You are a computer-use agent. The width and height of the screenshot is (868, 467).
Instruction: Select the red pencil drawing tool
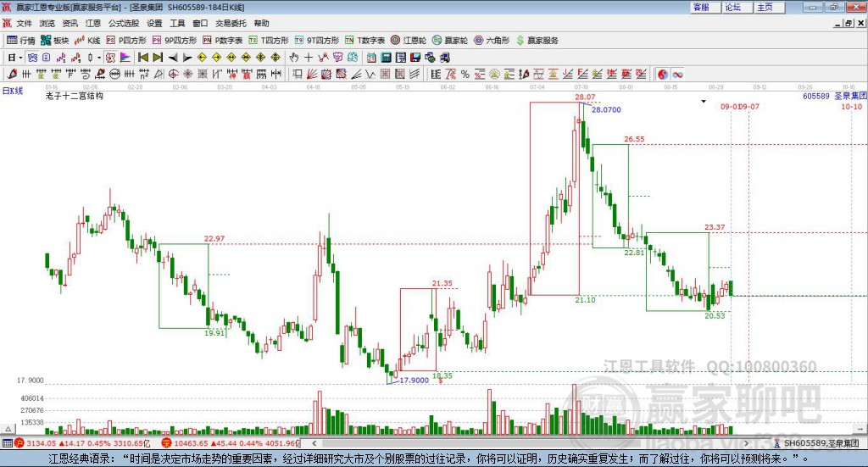click(x=12, y=74)
